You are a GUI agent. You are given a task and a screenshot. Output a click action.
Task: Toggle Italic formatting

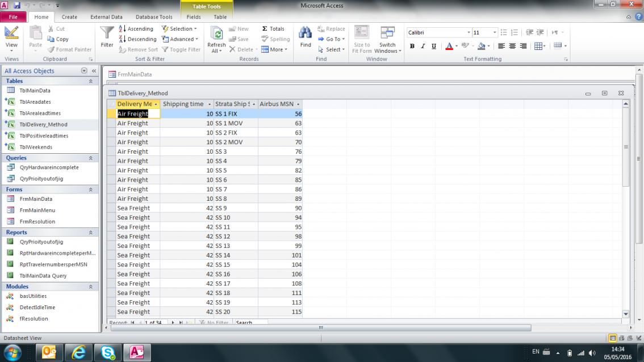423,46
